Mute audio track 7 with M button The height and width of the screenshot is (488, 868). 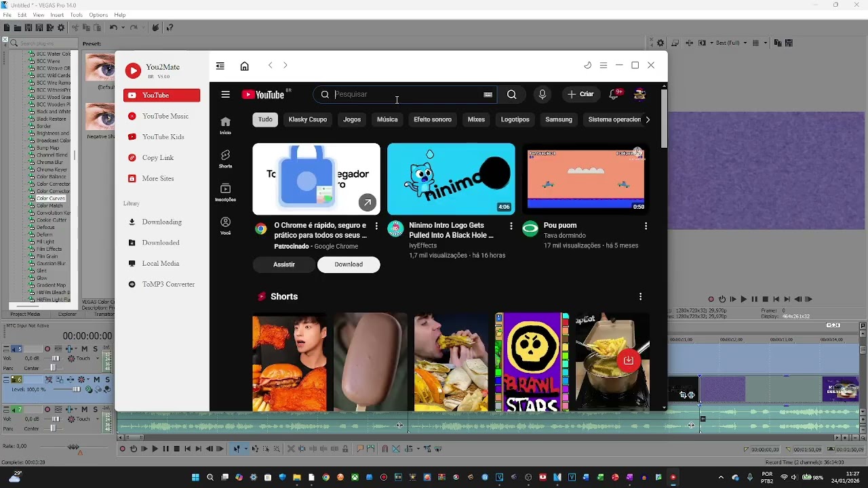point(85,409)
